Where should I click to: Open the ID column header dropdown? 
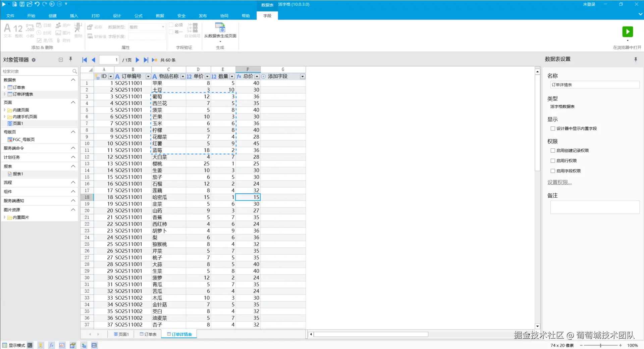[111, 77]
